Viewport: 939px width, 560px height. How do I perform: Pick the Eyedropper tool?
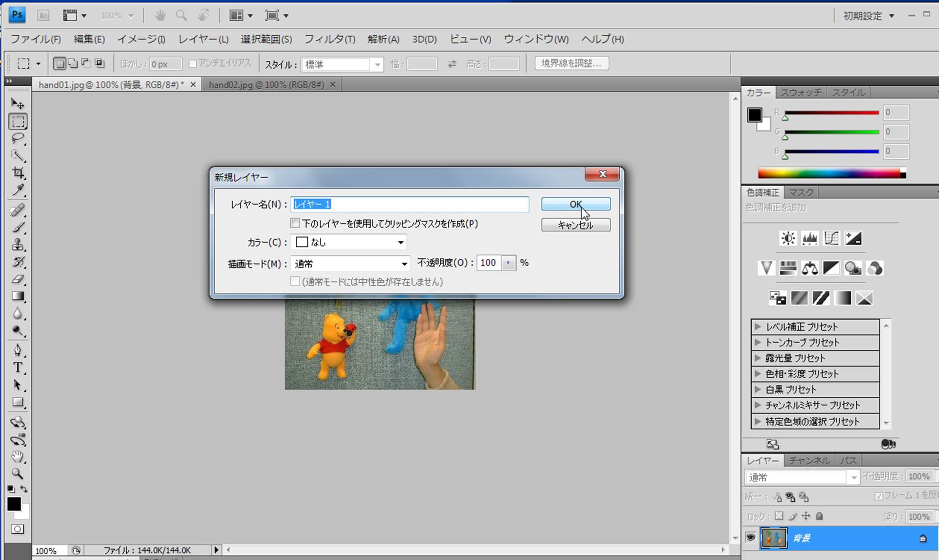(x=18, y=190)
